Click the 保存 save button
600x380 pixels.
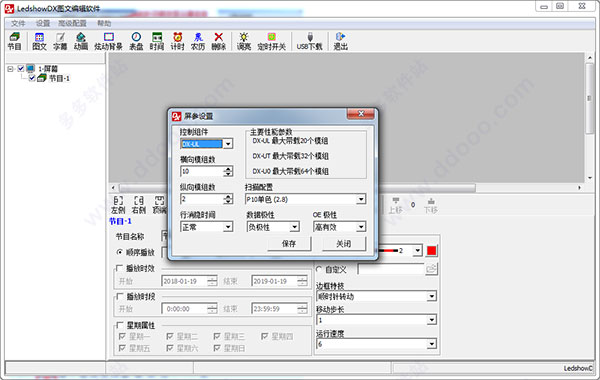pyautogui.click(x=289, y=244)
